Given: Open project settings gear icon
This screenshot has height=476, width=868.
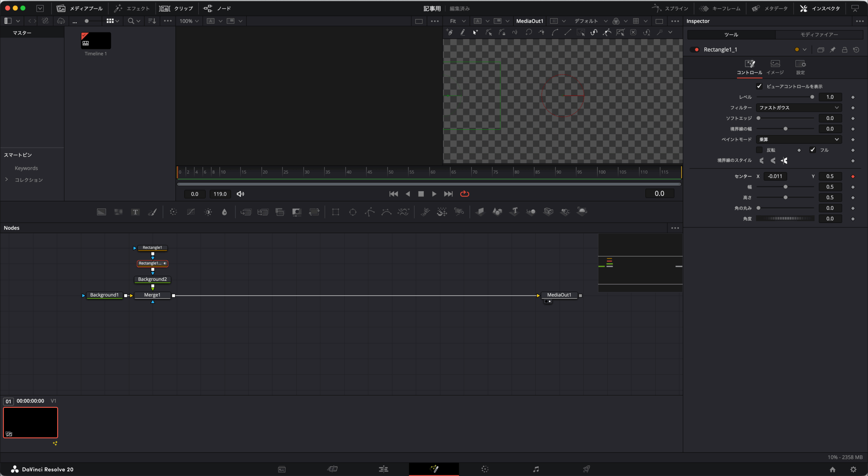Looking at the screenshot, I should [x=853, y=469].
